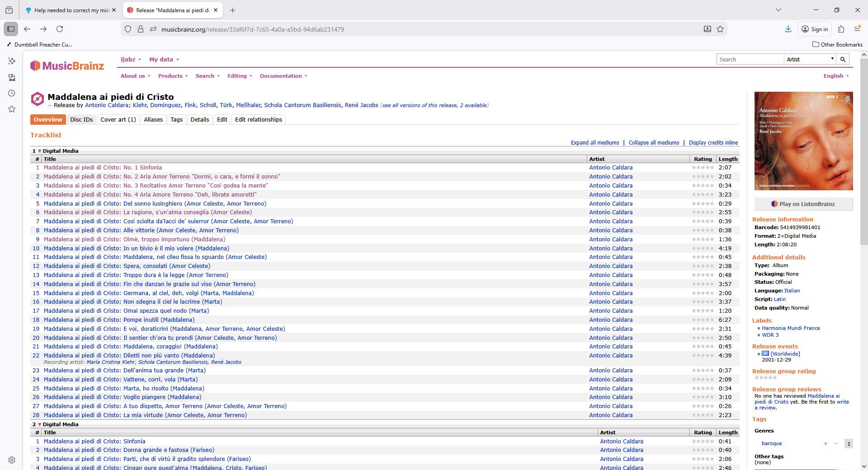Image resolution: width=868 pixels, height=470 pixels.
Task: Open the Disc IDs tab
Action: [x=81, y=120]
